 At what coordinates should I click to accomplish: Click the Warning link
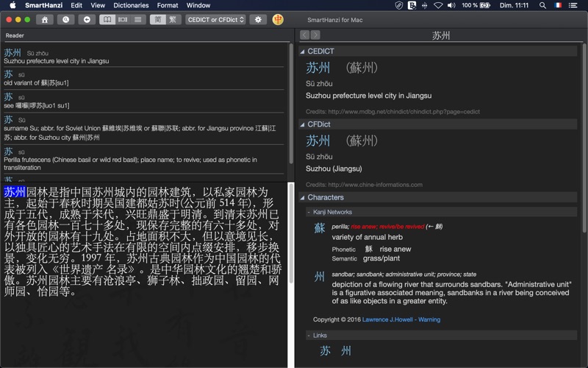(x=429, y=319)
